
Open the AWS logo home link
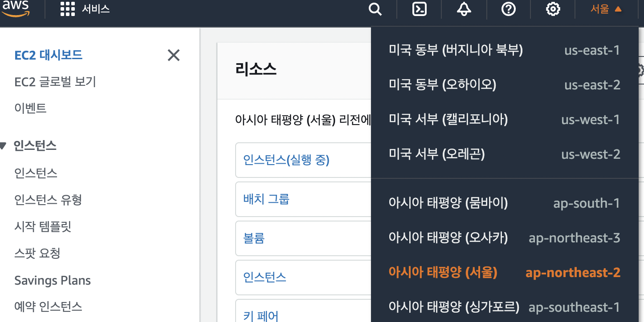(x=16, y=8)
